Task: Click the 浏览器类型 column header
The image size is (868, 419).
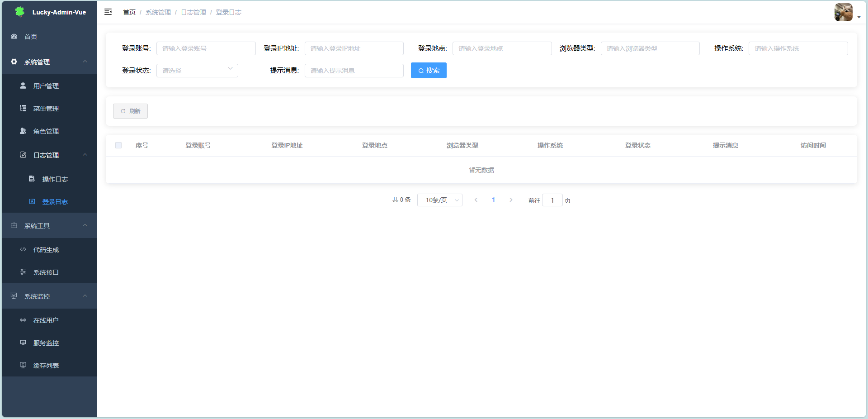Action: tap(462, 145)
